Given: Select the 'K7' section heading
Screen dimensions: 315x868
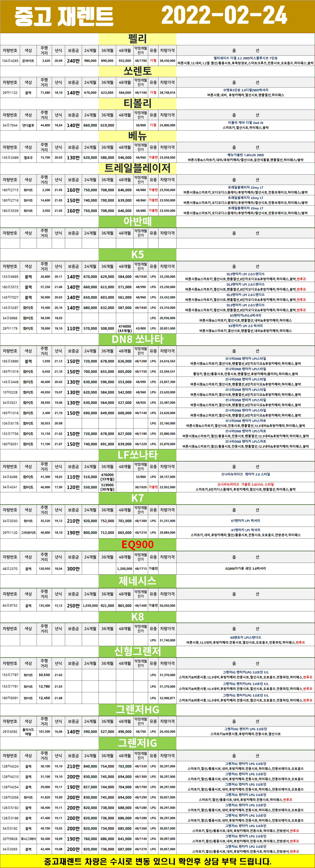Looking at the screenshot, I should click(137, 498).
